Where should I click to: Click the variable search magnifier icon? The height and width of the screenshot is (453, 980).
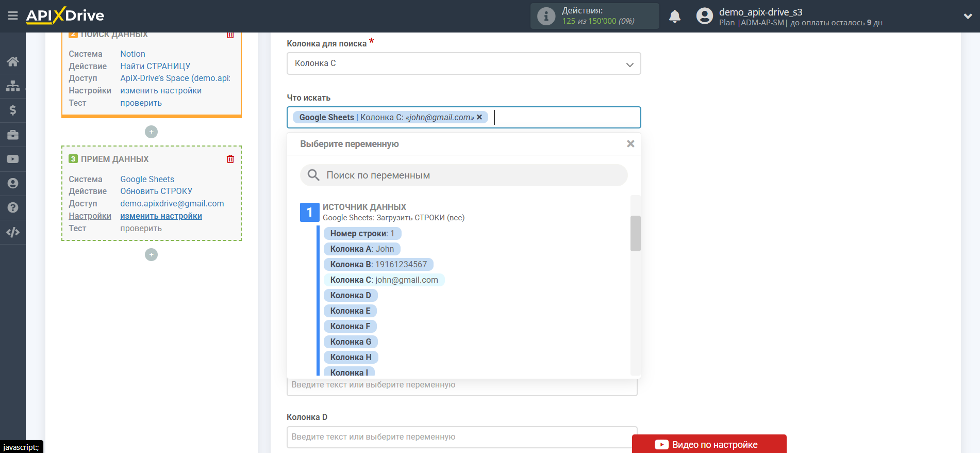coord(313,175)
